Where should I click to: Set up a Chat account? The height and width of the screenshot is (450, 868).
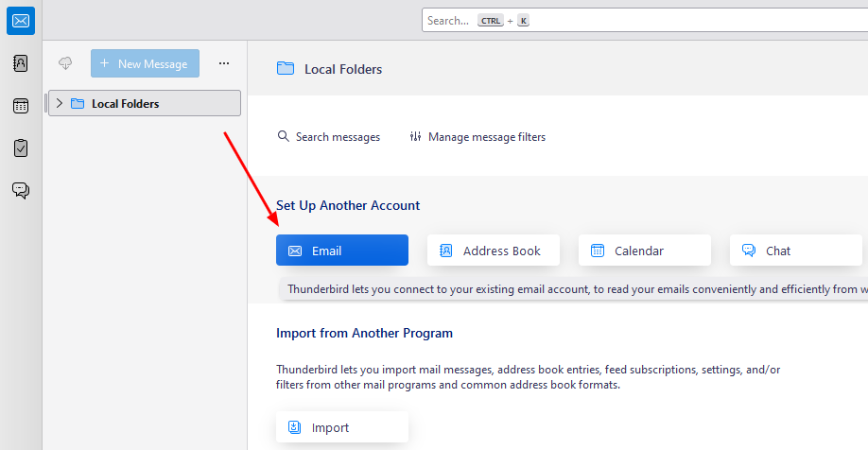tap(795, 251)
